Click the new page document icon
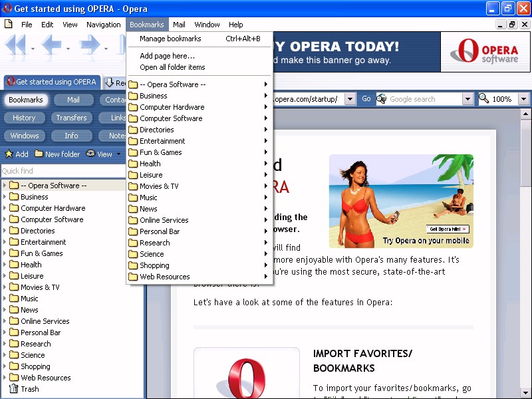532x399 pixels. click(x=9, y=24)
